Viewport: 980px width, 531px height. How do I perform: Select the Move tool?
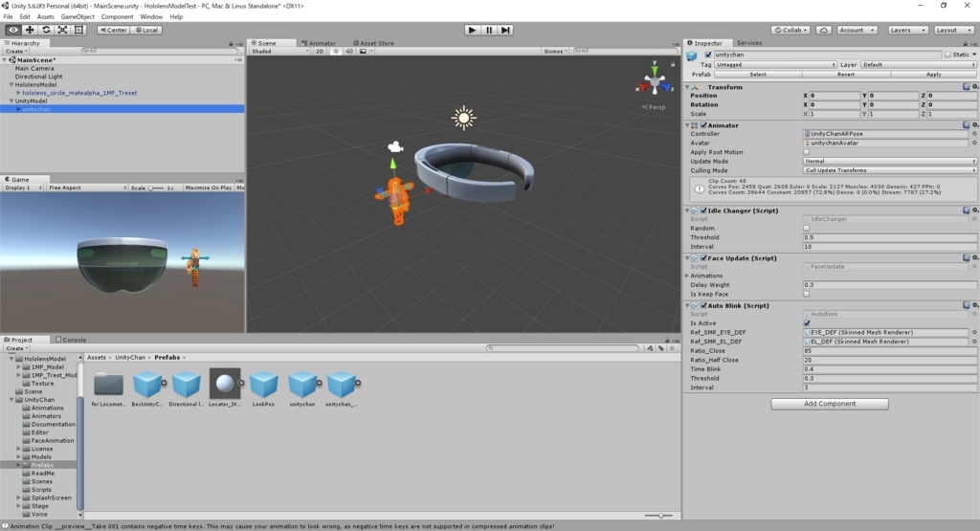coord(30,30)
